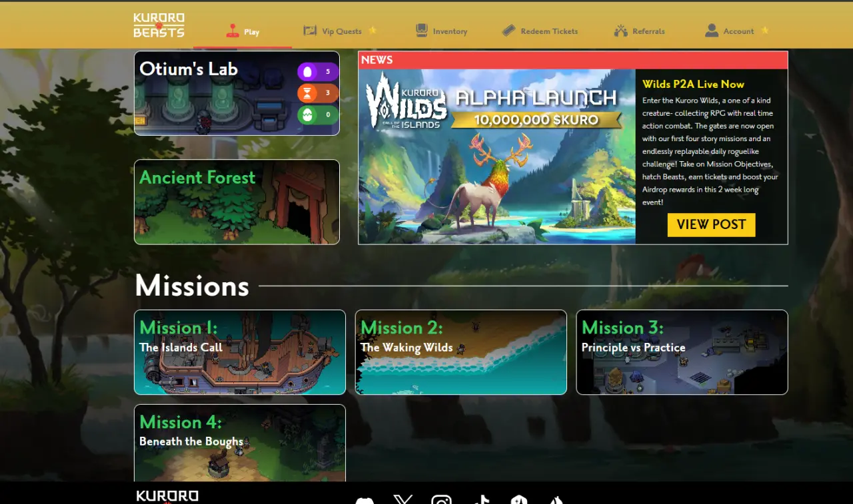The image size is (853, 504).
Task: Click the orange hourglass counter showing 3
Action: point(318,93)
